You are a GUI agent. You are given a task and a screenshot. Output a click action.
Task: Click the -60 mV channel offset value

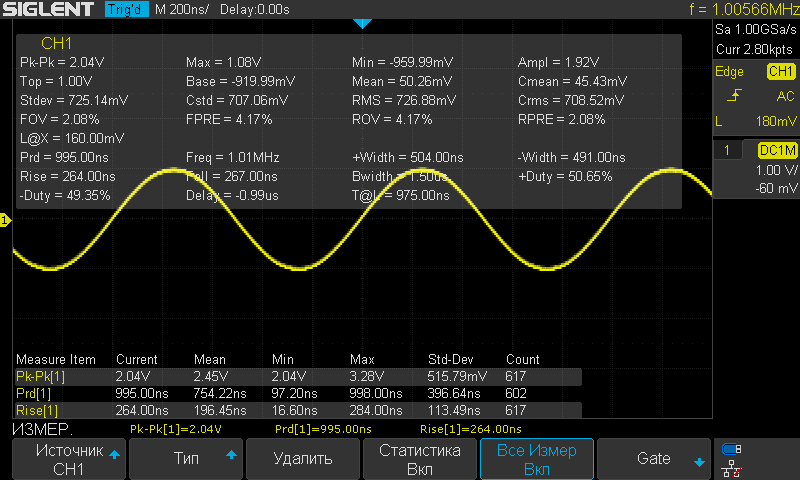[x=777, y=189]
